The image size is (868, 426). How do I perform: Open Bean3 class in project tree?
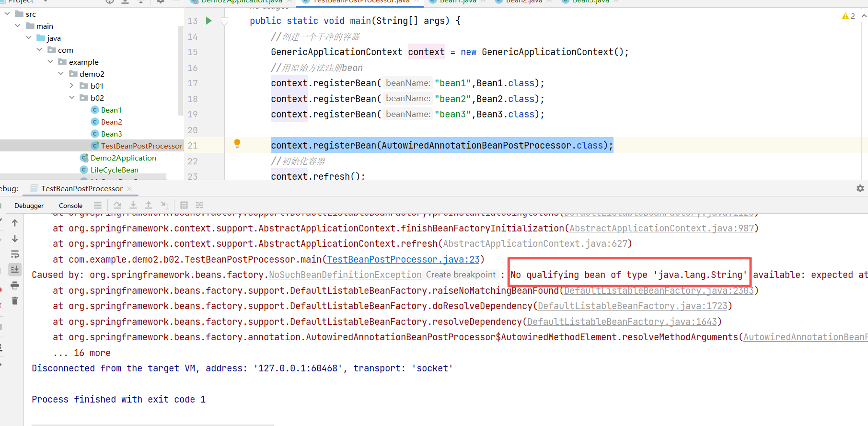[111, 134]
